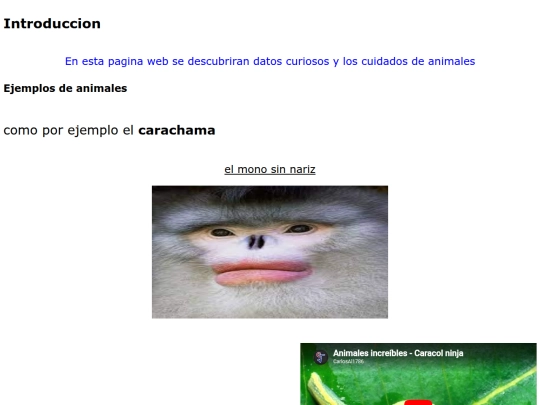Image resolution: width=540 pixels, height=405 pixels.
Task: Open the 'Animales increíbles - Caracol ninja' video title
Action: [x=398, y=353]
